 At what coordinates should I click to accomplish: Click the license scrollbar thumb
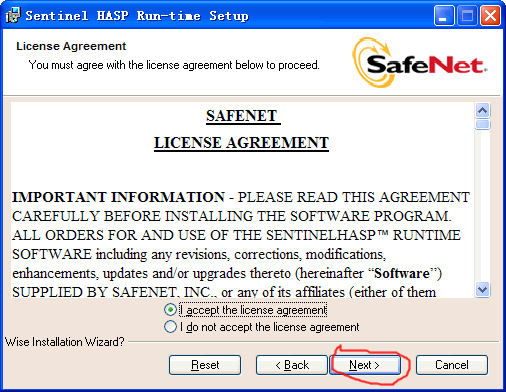482,124
